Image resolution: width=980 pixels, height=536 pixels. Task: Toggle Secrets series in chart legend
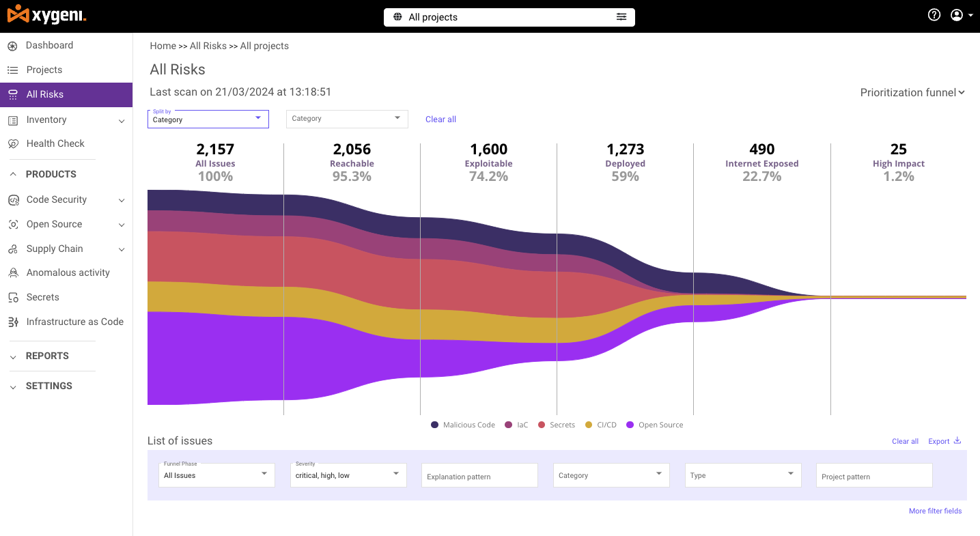[542, 425]
